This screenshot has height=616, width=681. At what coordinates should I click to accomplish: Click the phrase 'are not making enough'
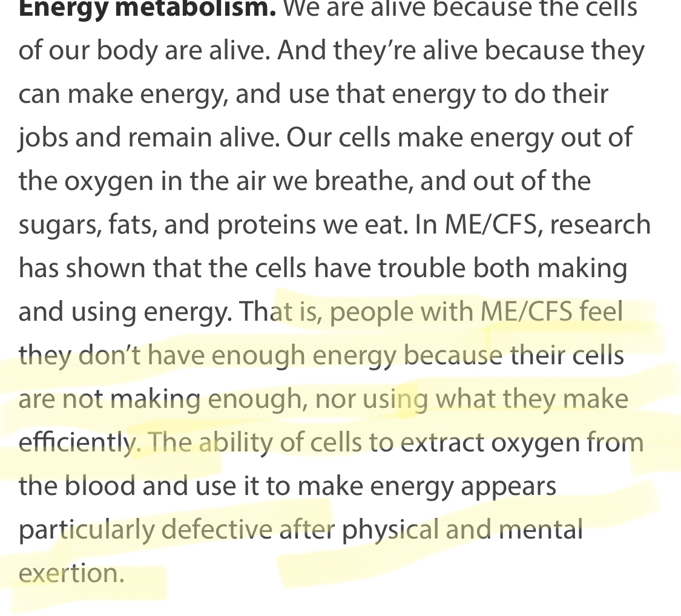click(160, 399)
